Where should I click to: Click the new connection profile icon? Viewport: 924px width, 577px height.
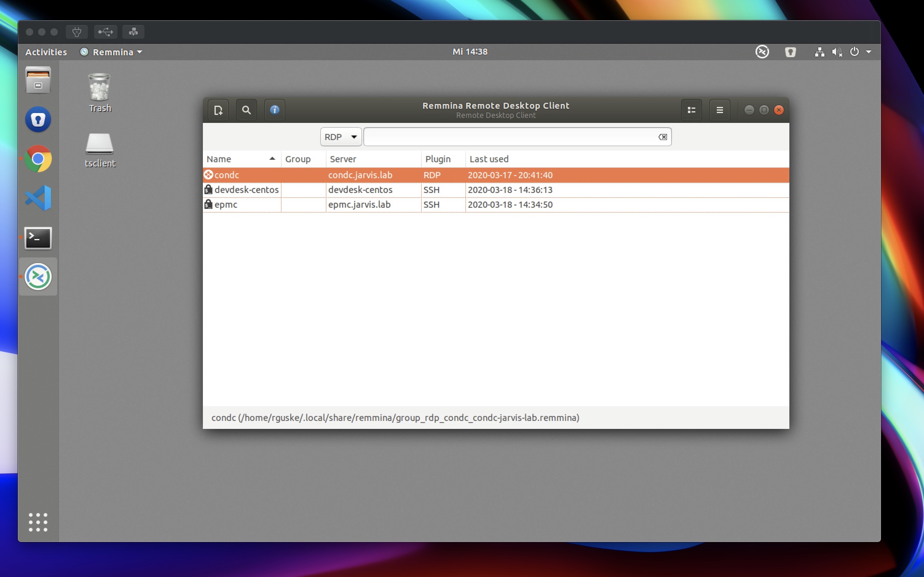click(x=218, y=109)
